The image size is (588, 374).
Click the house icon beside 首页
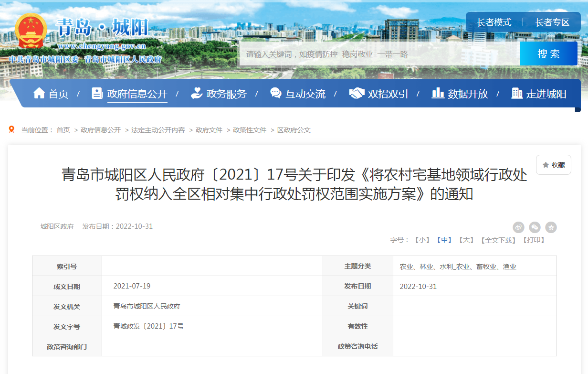[x=39, y=94]
